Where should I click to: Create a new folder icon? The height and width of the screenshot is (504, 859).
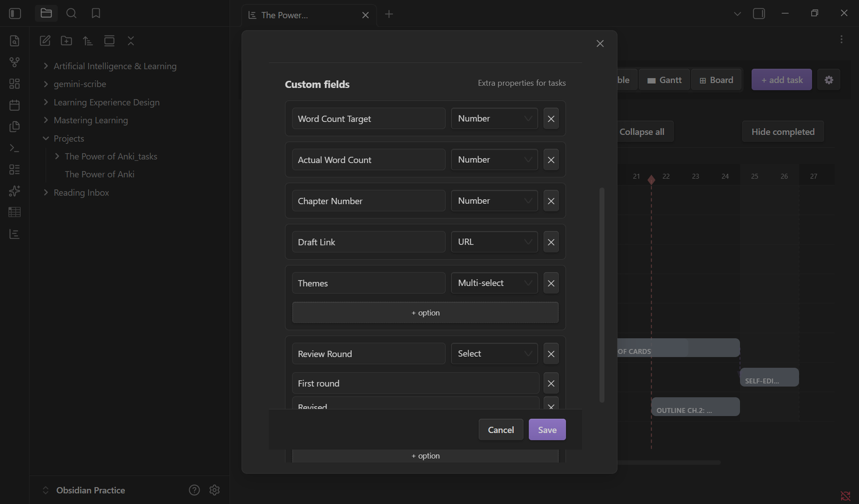pos(67,41)
